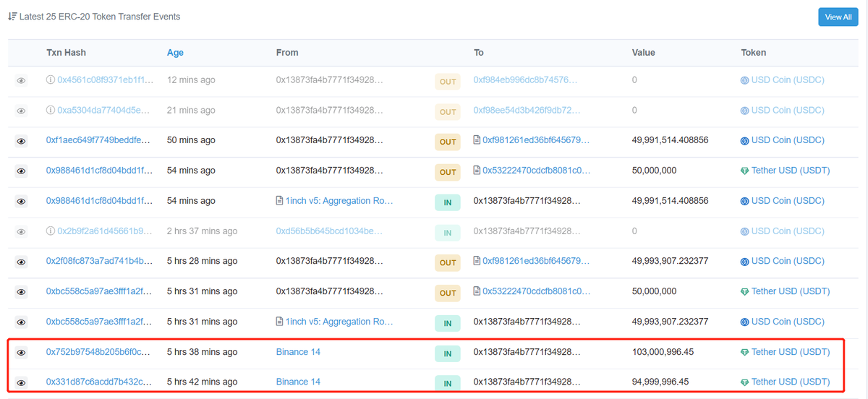Open transaction 0x988461d1cf8d04bdd1f with OUT label
Image resolution: width=868 pixels, height=399 pixels.
(x=100, y=171)
